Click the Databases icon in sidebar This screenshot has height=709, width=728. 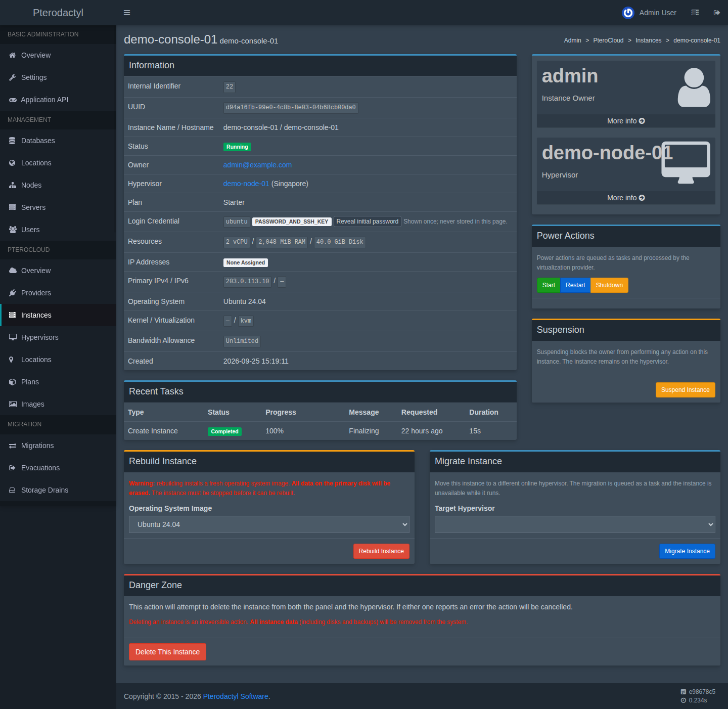click(x=13, y=141)
